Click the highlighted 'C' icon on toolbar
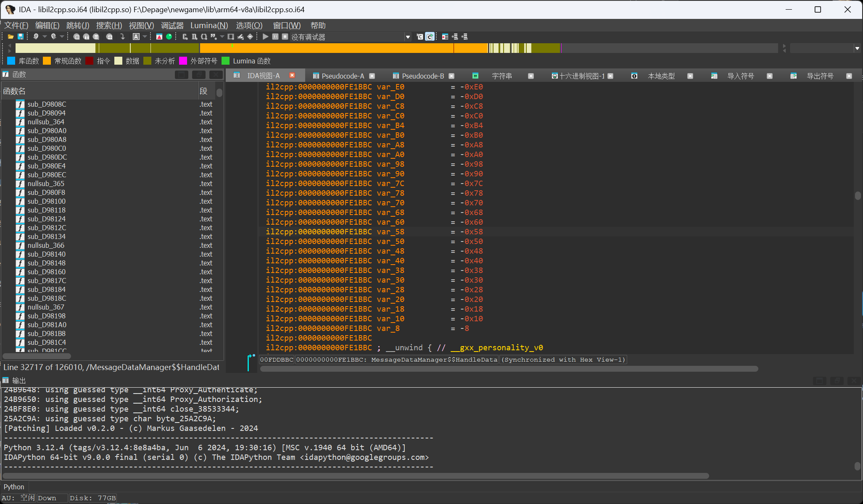The height and width of the screenshot is (504, 863). click(430, 37)
